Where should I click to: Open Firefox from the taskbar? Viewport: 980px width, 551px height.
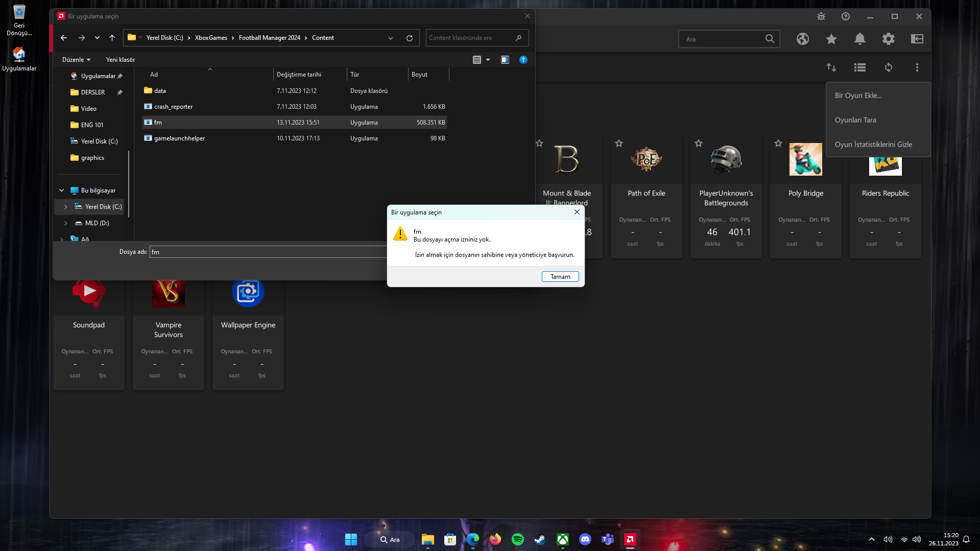tap(495, 539)
